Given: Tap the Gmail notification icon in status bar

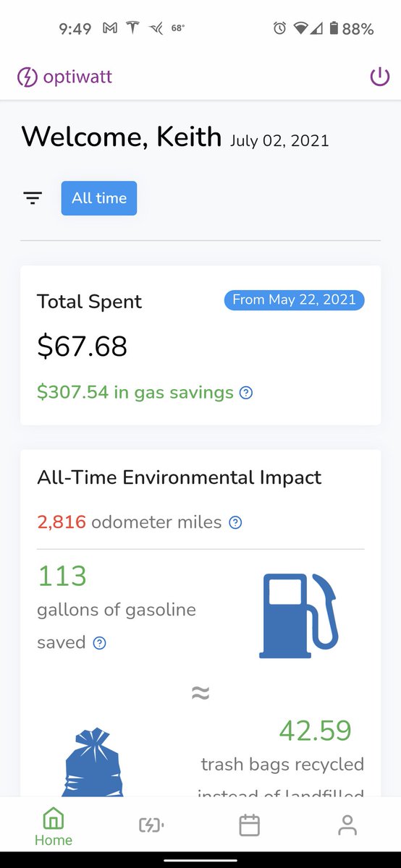Looking at the screenshot, I should pos(110,28).
